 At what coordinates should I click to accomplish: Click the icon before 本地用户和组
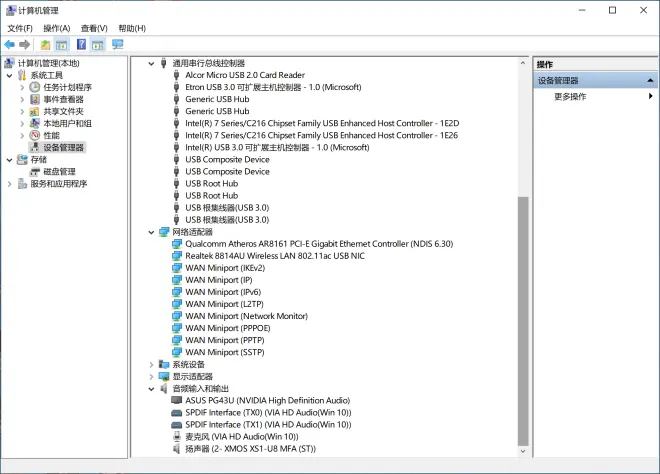tap(35, 123)
